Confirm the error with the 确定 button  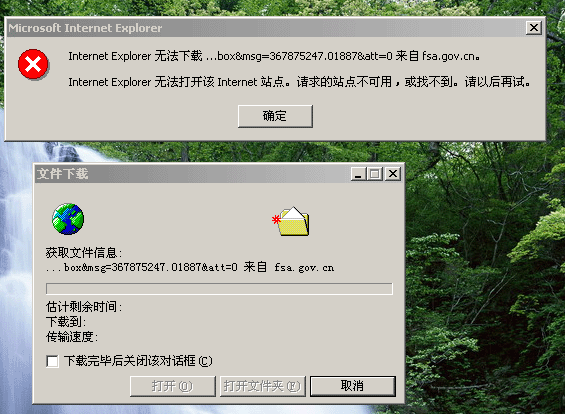coord(275,116)
